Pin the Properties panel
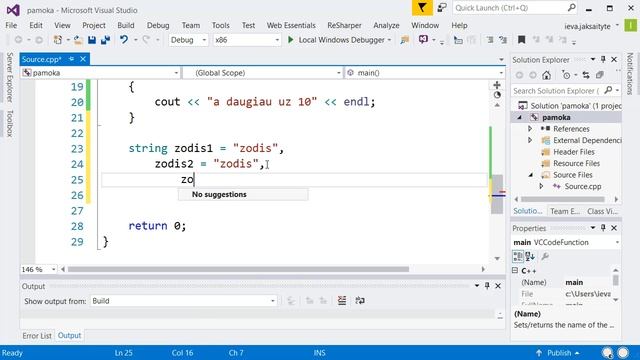Screen dimensions: 640x360 click(603, 228)
